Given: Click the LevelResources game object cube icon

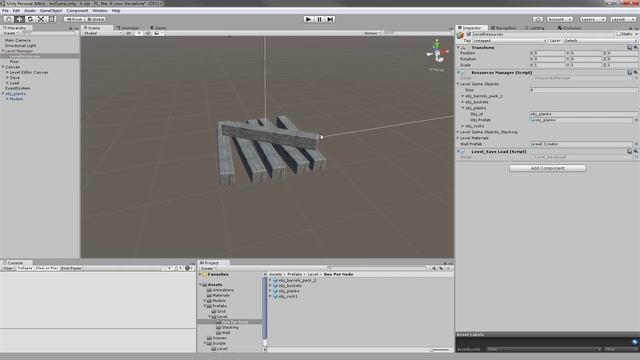Looking at the screenshot, I should (x=460, y=36).
